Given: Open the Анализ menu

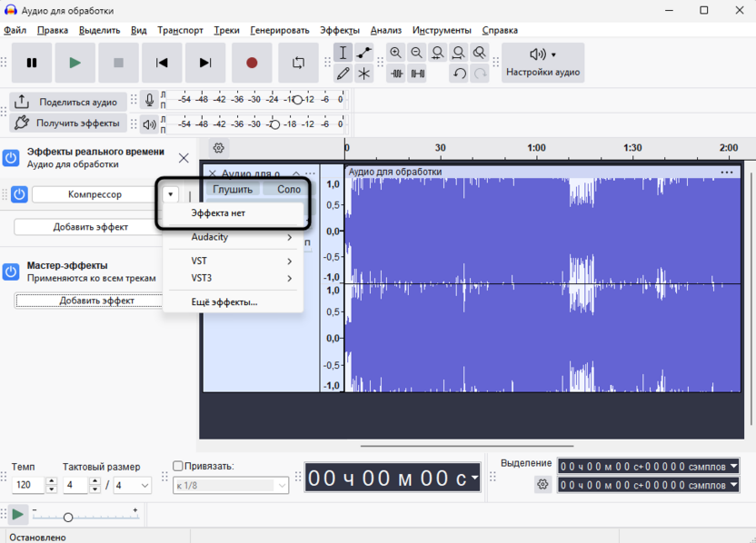Looking at the screenshot, I should 385,30.
